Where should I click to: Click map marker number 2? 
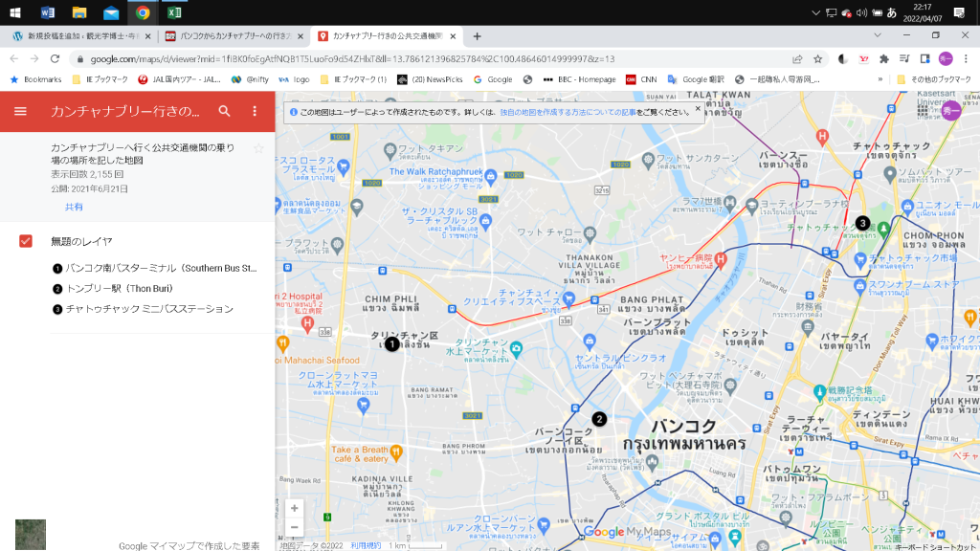coord(599,419)
